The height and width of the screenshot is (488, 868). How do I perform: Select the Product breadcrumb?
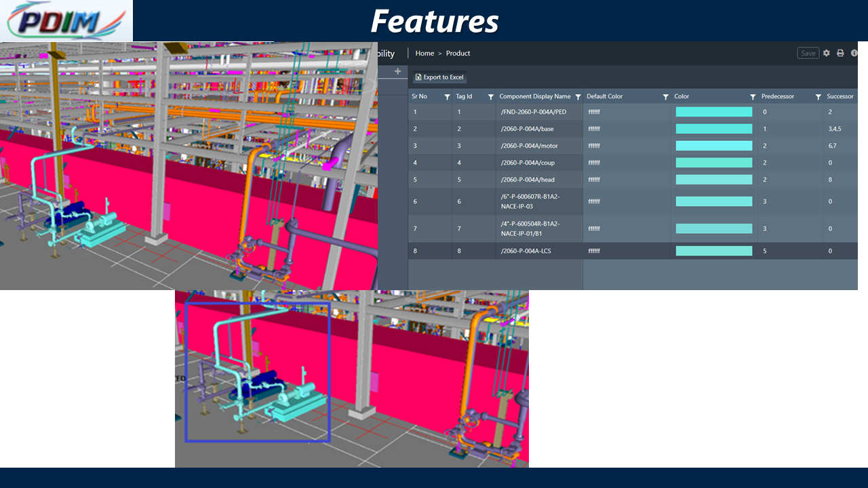pyautogui.click(x=458, y=53)
